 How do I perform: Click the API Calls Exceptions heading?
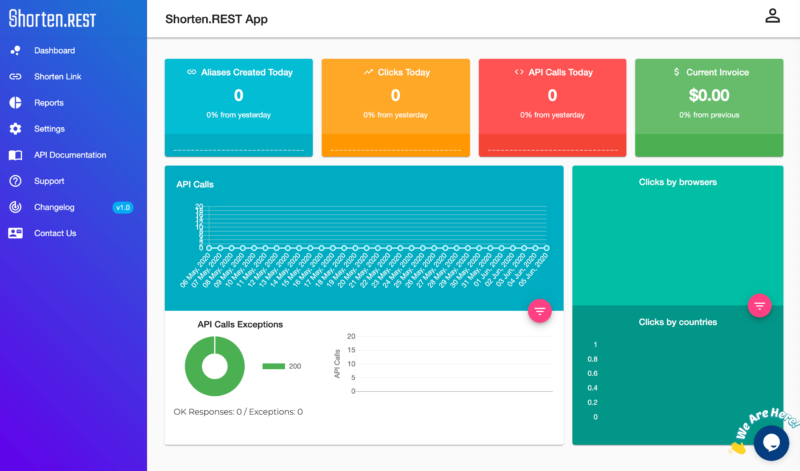240,325
